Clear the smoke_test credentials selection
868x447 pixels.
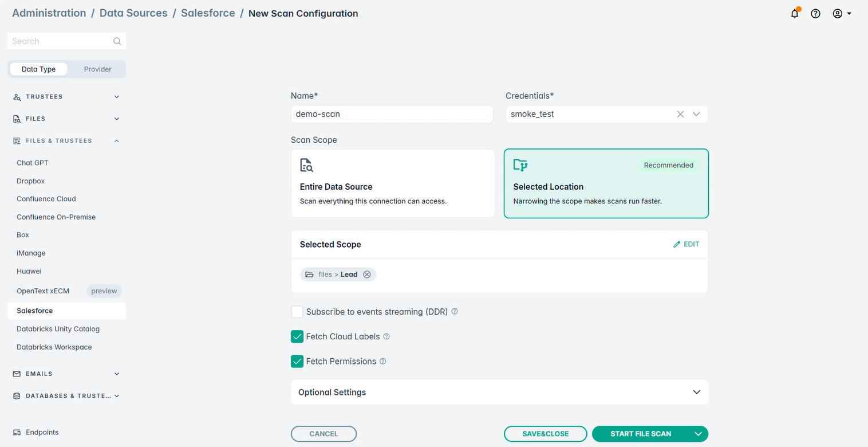coord(680,114)
